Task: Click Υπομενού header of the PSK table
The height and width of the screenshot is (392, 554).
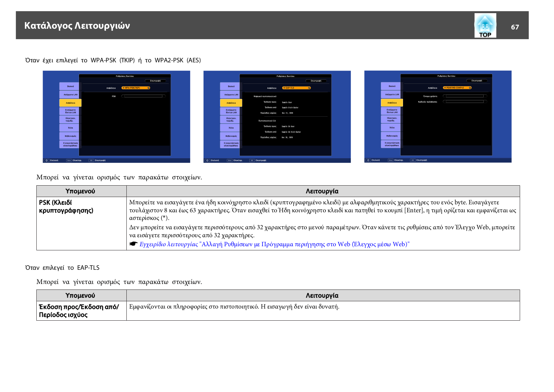Action: point(81,191)
